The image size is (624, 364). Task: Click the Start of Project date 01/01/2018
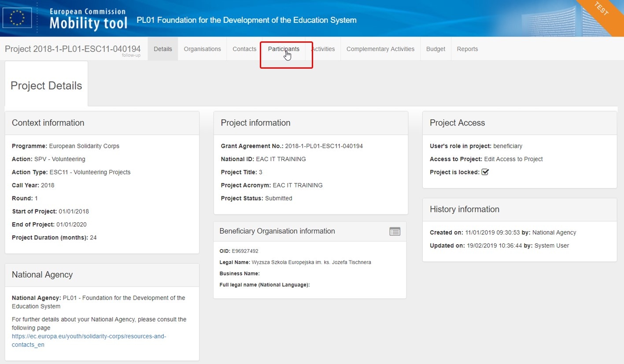point(74,211)
